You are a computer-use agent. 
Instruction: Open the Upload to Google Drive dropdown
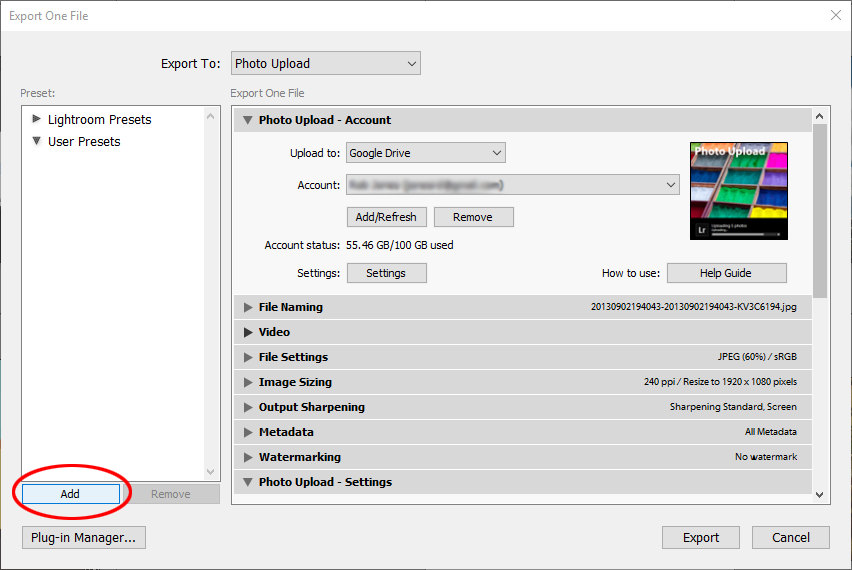[425, 153]
